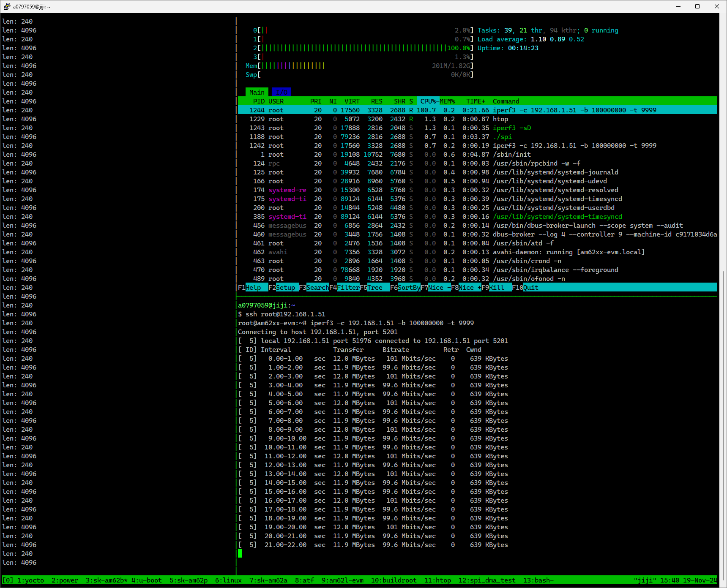
Task: Switch to tmux window 10:buildroot
Action: [x=394, y=580]
